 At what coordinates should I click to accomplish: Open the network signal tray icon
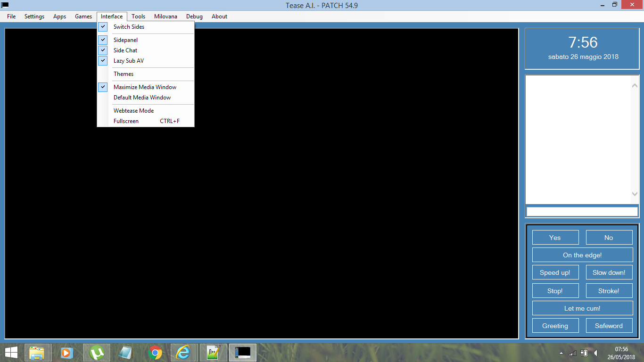pyautogui.click(x=573, y=353)
